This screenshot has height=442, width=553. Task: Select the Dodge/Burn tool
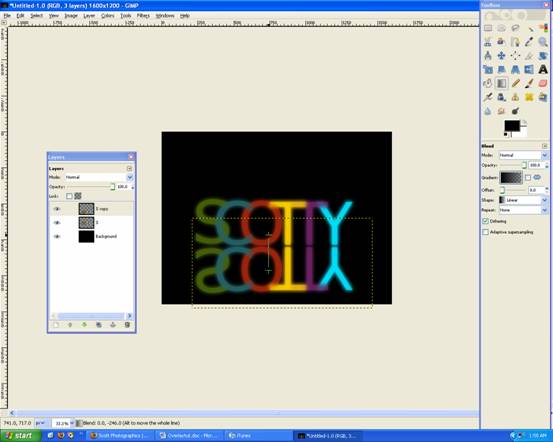(x=515, y=111)
